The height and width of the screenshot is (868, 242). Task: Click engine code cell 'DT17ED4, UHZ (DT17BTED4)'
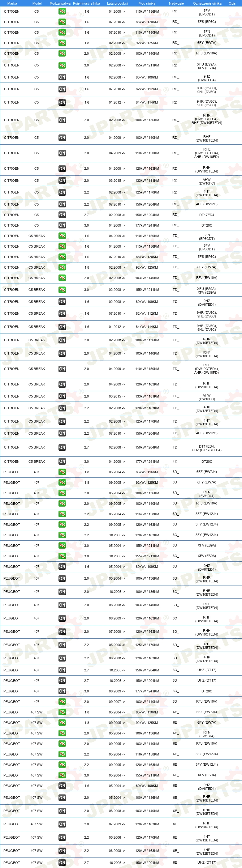(206, 448)
